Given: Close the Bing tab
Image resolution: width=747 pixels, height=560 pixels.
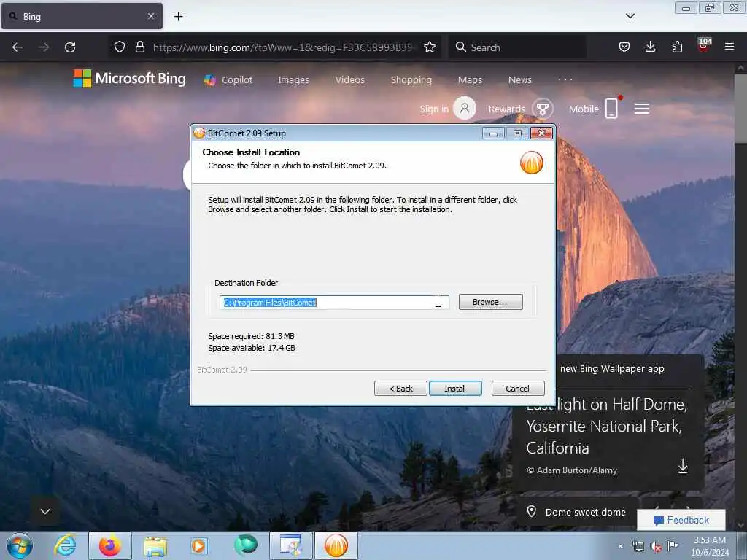Looking at the screenshot, I should tap(151, 16).
